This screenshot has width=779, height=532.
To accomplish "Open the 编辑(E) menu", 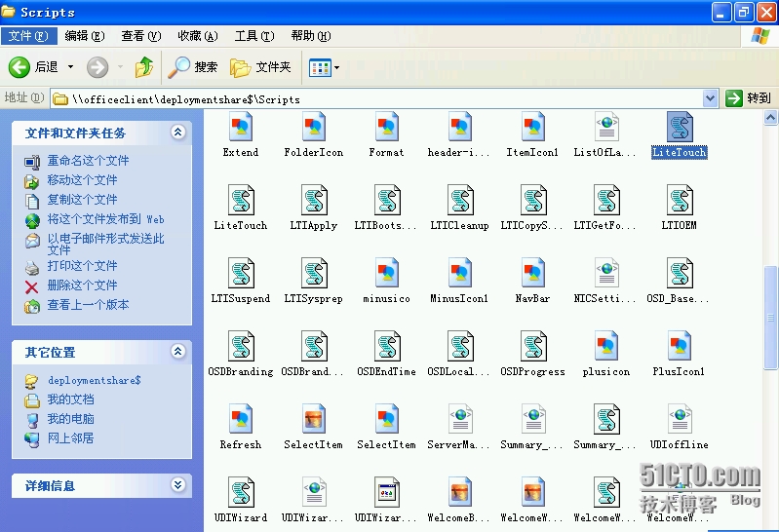I will click(x=85, y=36).
